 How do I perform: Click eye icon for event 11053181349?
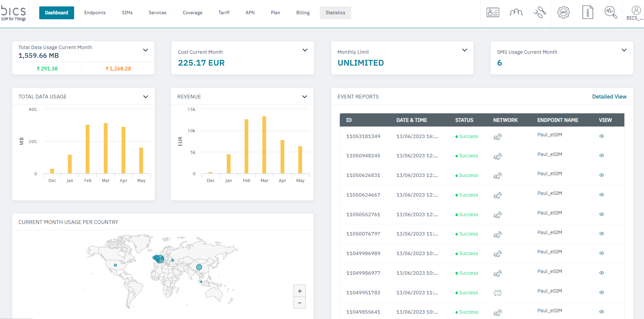click(x=601, y=136)
